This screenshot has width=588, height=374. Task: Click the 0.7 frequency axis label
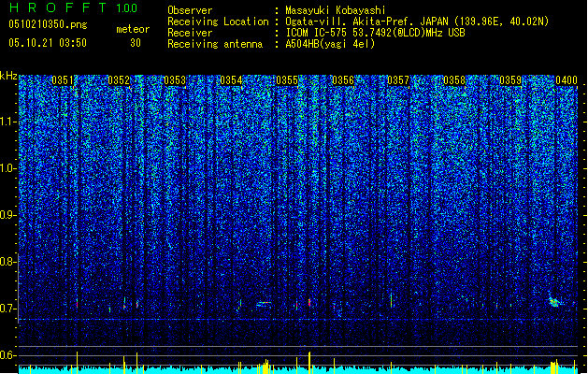[7, 309]
